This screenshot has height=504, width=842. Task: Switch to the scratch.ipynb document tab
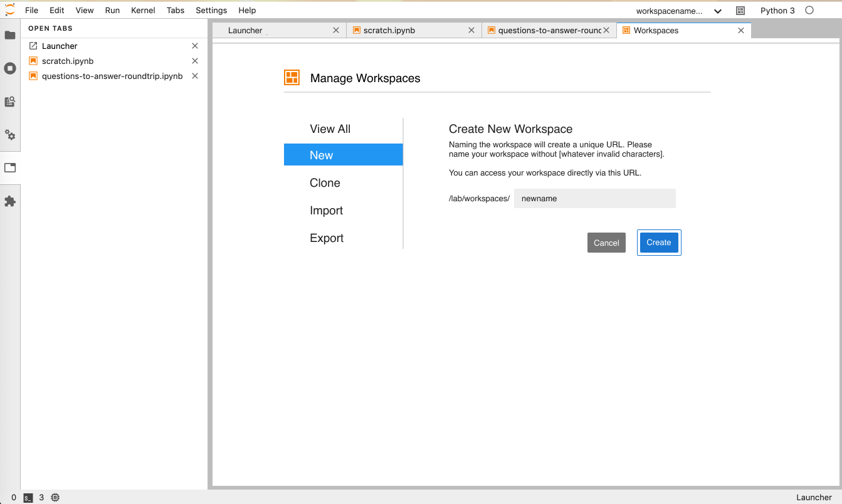coord(414,30)
